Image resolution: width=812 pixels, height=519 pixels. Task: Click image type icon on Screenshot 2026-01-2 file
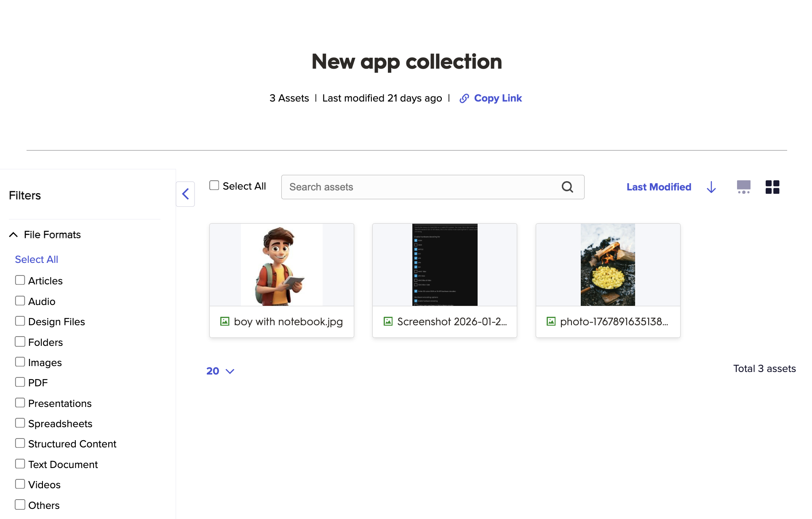click(388, 321)
